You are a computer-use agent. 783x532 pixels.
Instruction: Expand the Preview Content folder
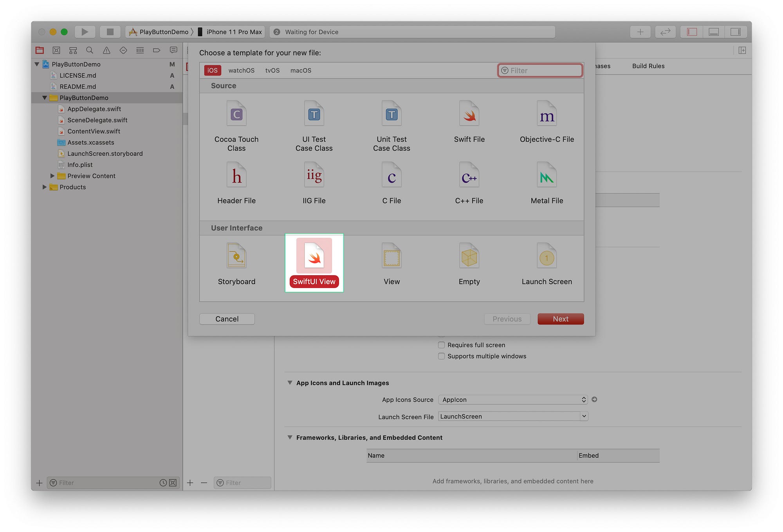point(52,176)
